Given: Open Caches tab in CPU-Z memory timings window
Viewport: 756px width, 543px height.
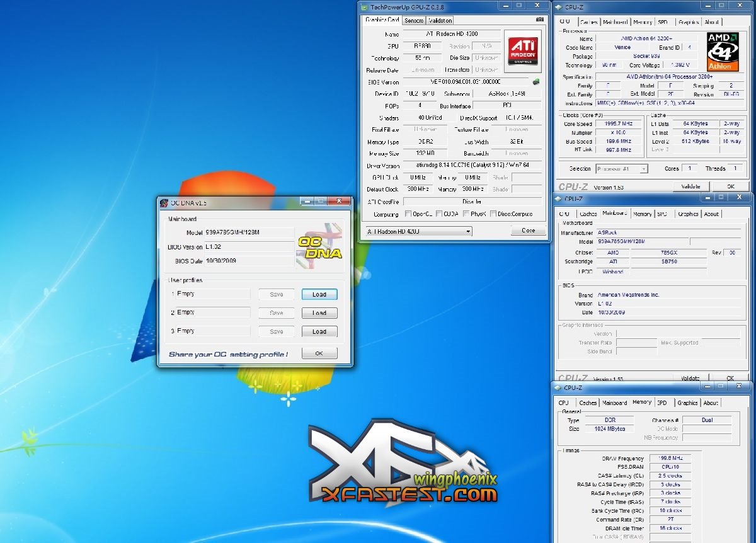Looking at the screenshot, I should click(x=588, y=403).
